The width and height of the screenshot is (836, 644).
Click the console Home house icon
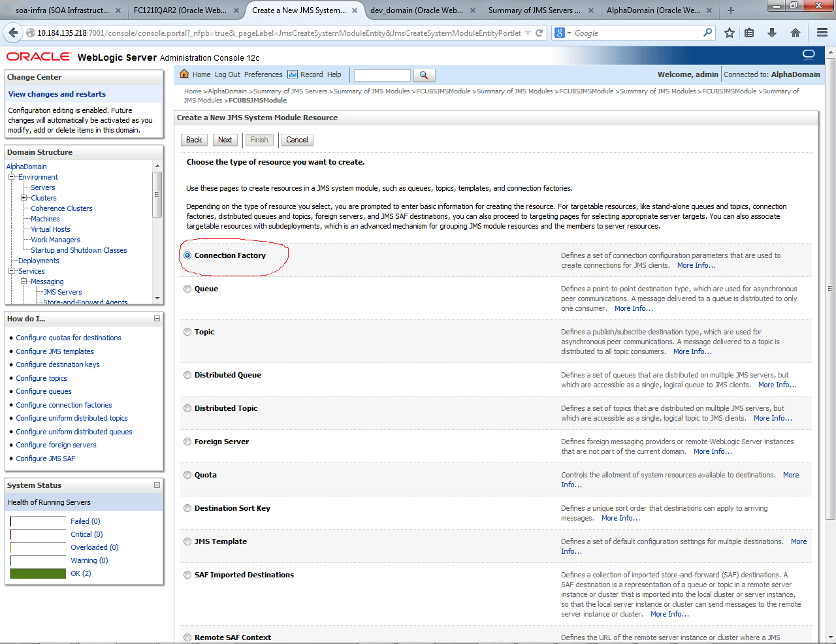point(184,74)
